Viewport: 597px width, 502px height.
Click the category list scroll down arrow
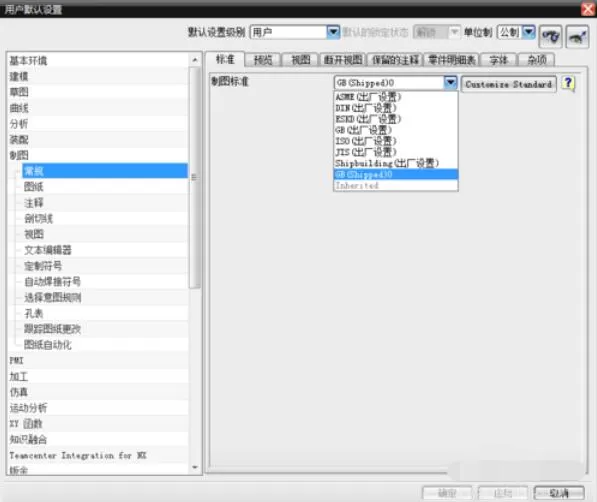point(195,467)
